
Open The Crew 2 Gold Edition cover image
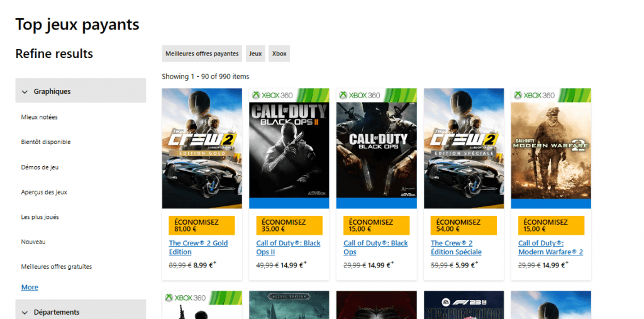(x=202, y=148)
